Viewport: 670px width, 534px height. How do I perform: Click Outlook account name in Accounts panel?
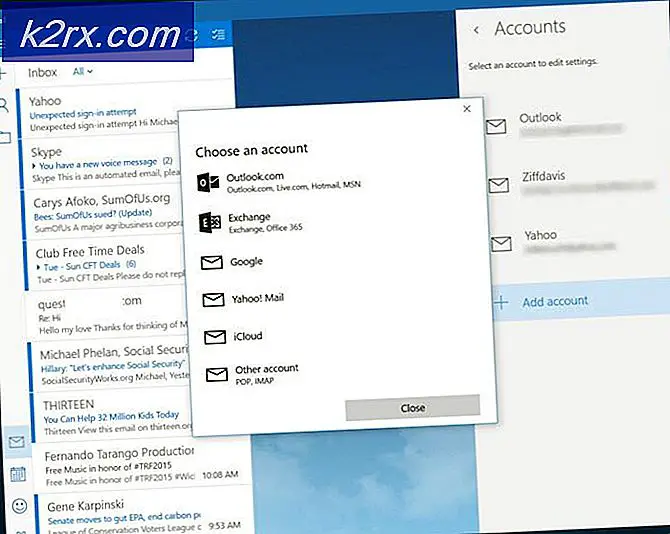click(x=540, y=117)
